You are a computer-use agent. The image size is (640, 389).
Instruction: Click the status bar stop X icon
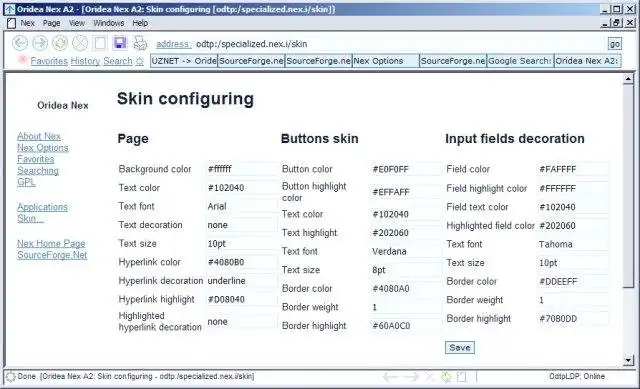(x=430, y=376)
